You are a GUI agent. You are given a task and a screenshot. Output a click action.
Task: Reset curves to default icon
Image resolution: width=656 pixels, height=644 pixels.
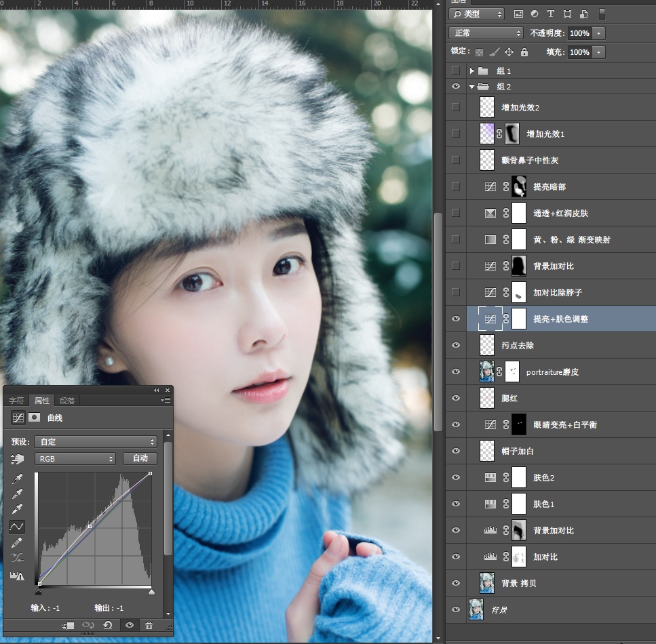107,625
